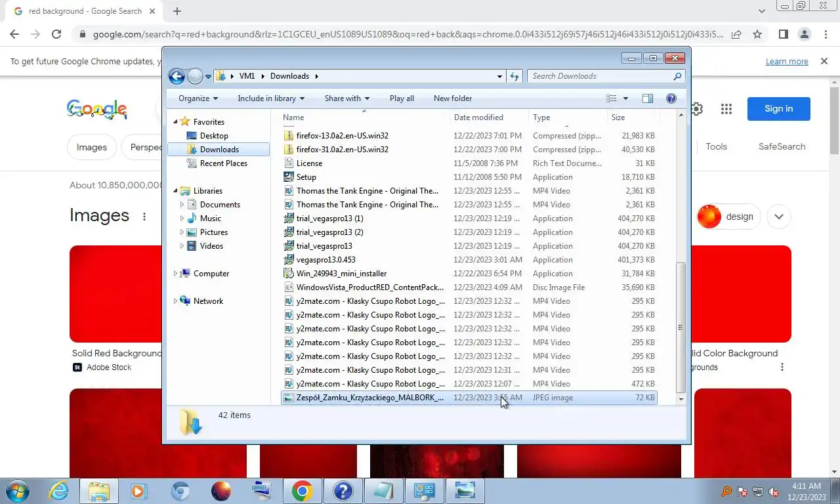Select firefox-31.0a2.en-US.win32 zip file icon
This screenshot has height=504, width=840.
(x=288, y=150)
